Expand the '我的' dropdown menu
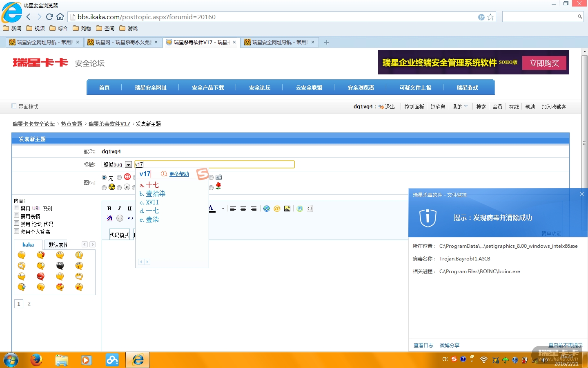 click(x=460, y=107)
